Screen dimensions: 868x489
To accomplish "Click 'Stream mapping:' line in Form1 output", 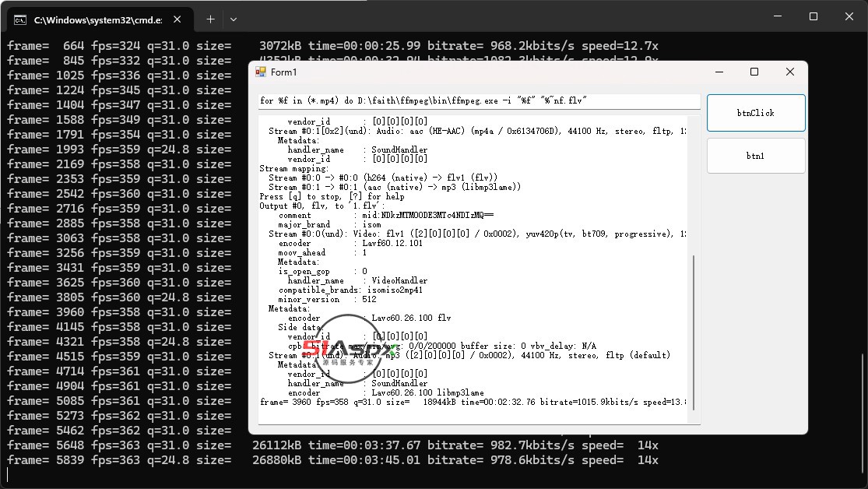I will pos(294,168).
